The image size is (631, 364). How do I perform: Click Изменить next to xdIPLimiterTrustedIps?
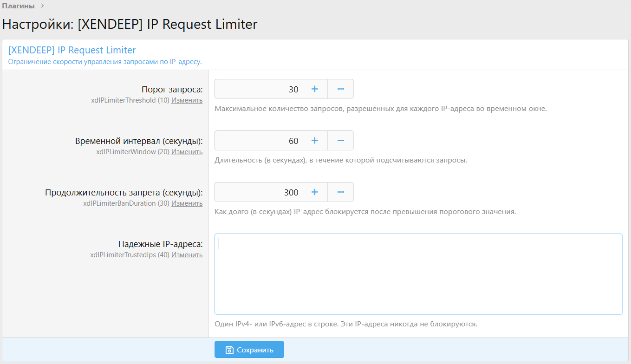[187, 255]
